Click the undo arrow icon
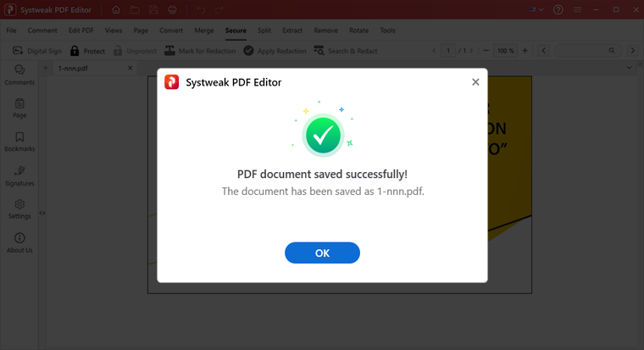 (201, 9)
